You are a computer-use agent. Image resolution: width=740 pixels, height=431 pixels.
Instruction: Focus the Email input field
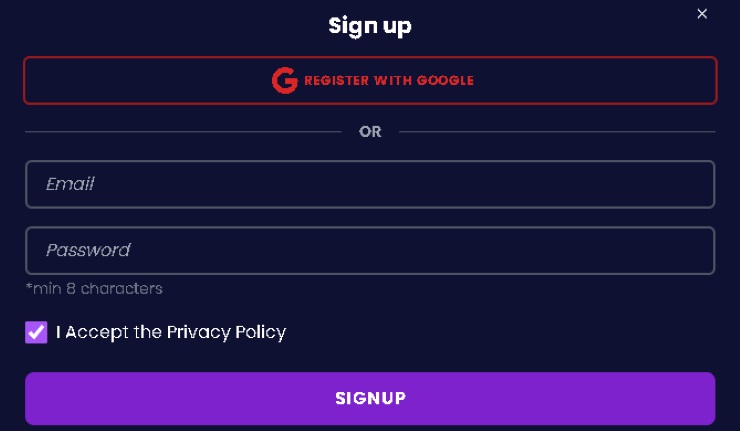pos(370,185)
